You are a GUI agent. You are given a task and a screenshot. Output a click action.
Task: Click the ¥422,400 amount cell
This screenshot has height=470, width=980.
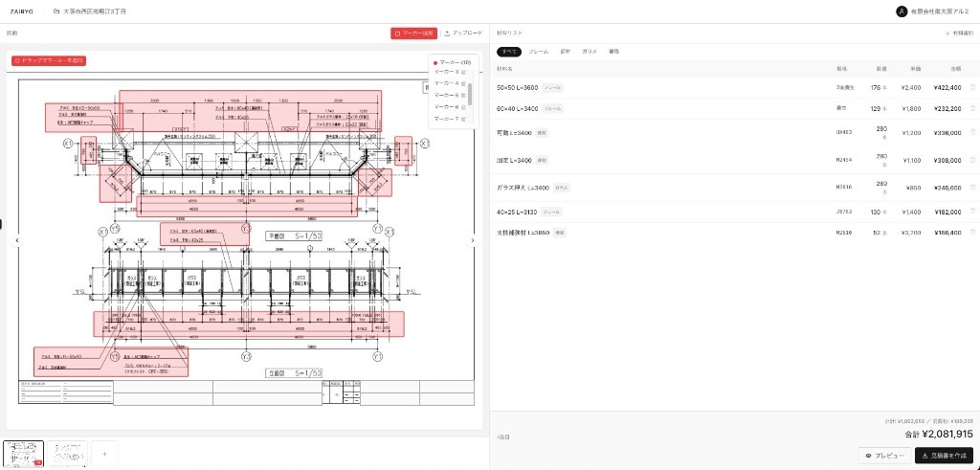[x=947, y=87]
